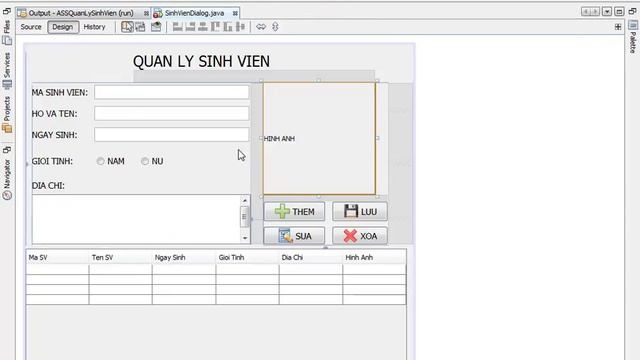The width and height of the screenshot is (640, 360).
Task: Open the Projects side panel
Action: click(7, 115)
